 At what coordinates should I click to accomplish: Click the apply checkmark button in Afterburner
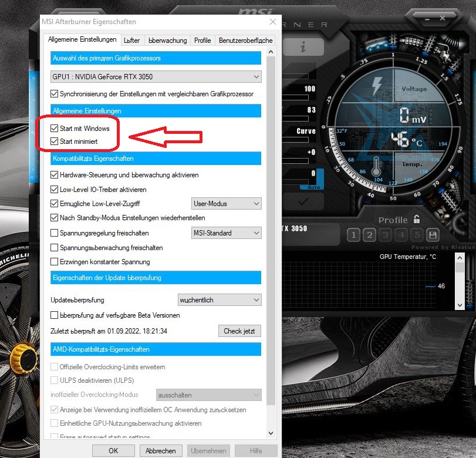303,201
